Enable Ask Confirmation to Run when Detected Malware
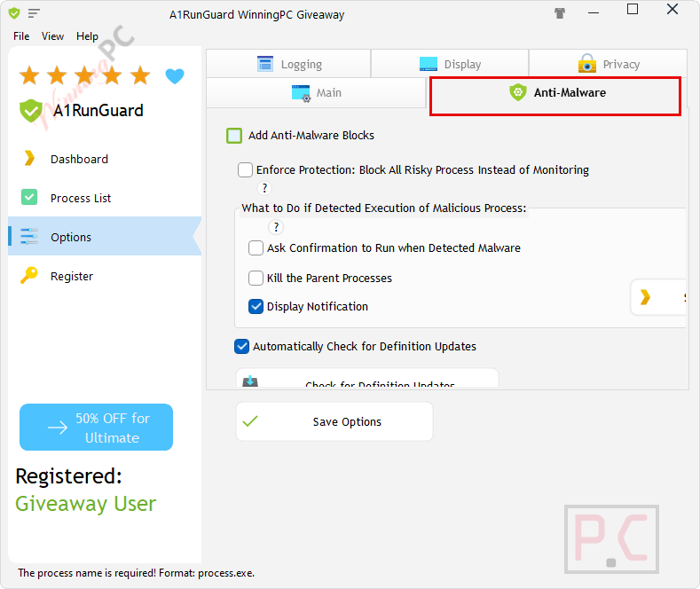 point(256,248)
